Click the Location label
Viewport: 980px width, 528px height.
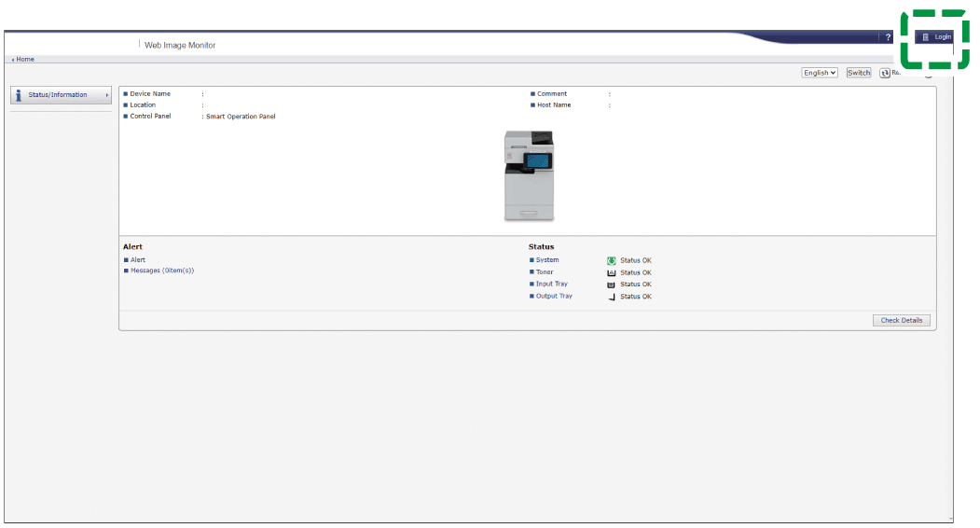click(x=143, y=105)
